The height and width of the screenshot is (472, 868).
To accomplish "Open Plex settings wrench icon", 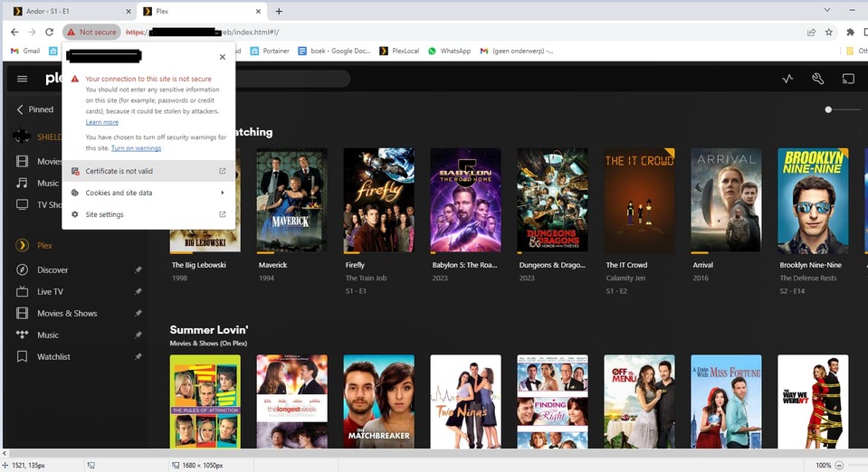I will 817,80.
